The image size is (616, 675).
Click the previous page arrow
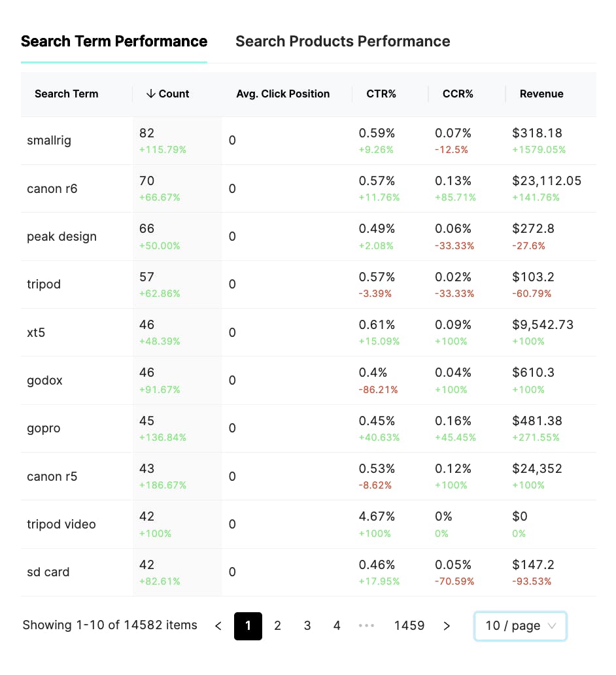pyautogui.click(x=218, y=626)
